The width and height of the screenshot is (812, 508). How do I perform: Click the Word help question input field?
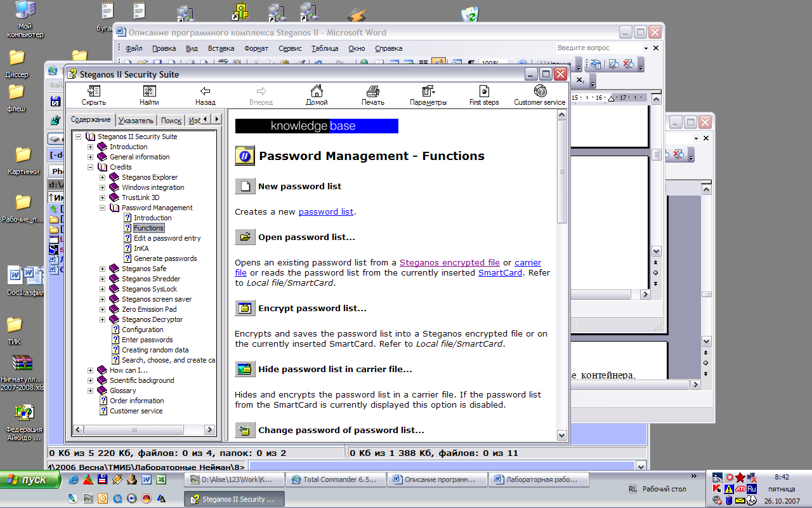[598, 48]
